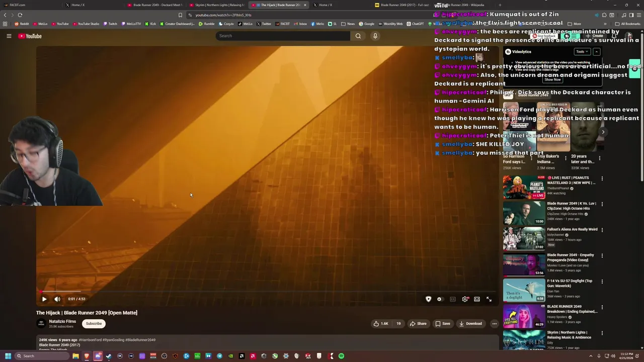This screenshot has width=644, height=362.
Task: Open Blade Runner 2049 K vs Luv thumbnail
Action: tap(524, 212)
